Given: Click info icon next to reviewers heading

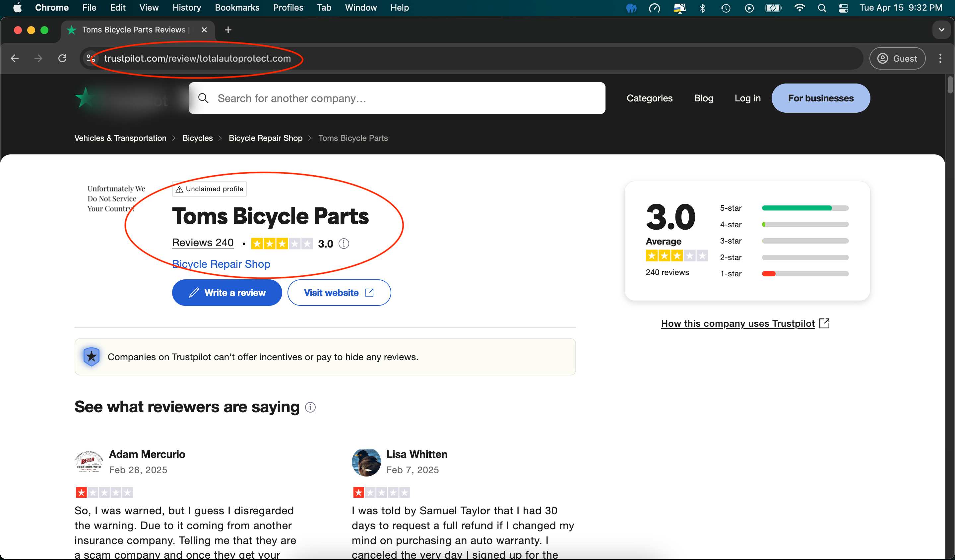Looking at the screenshot, I should (310, 408).
